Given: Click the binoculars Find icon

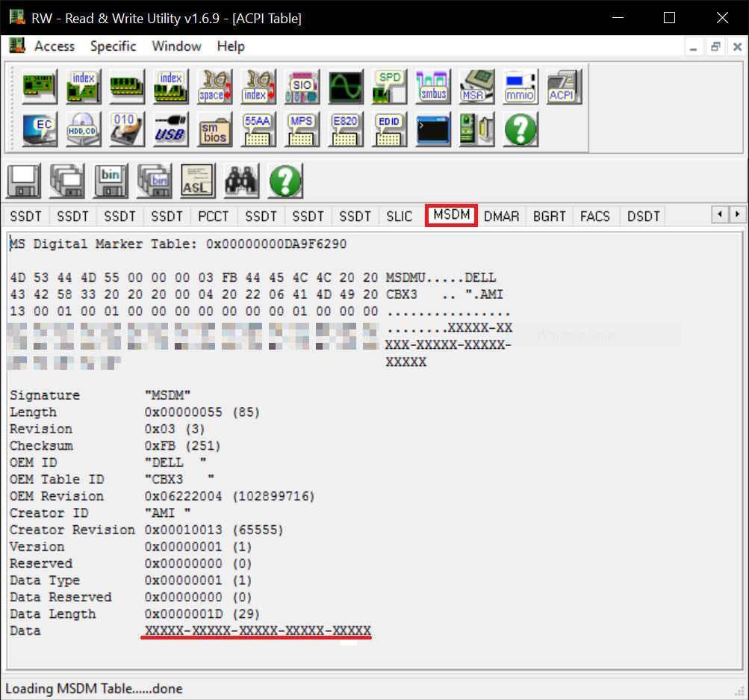Looking at the screenshot, I should coord(242,181).
